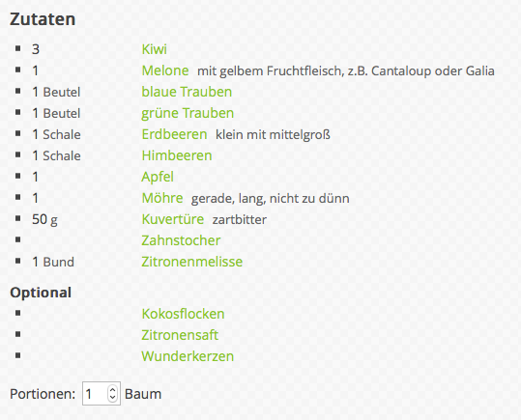Click the blaue Trauben link
This screenshot has width=521, height=420.
point(187,92)
